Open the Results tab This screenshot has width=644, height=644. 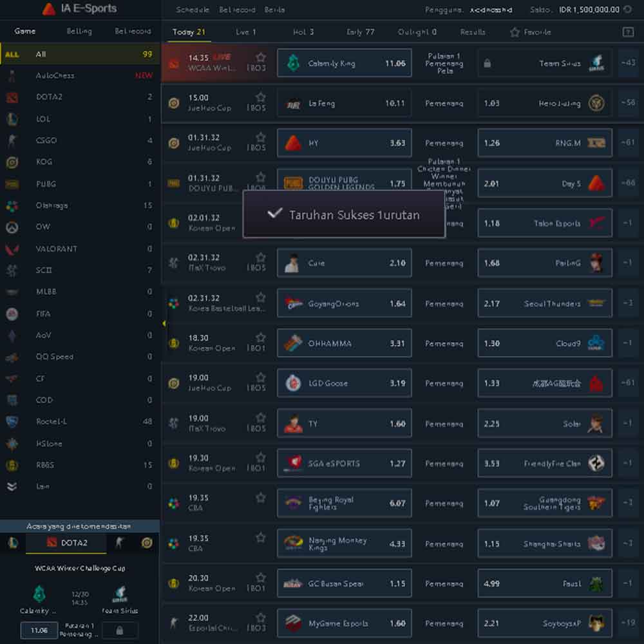click(473, 32)
